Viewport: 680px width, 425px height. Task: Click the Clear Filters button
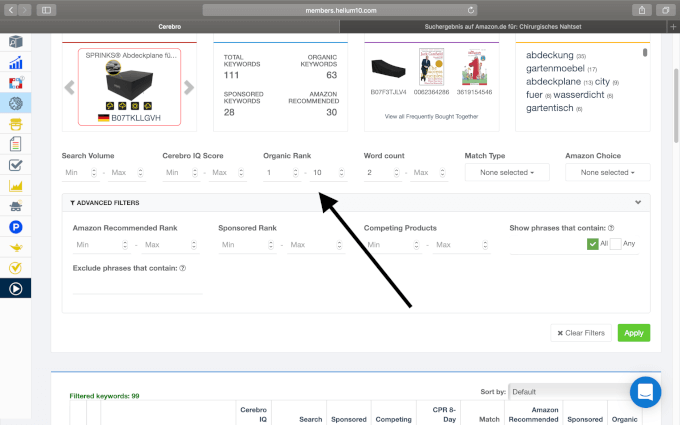580,332
